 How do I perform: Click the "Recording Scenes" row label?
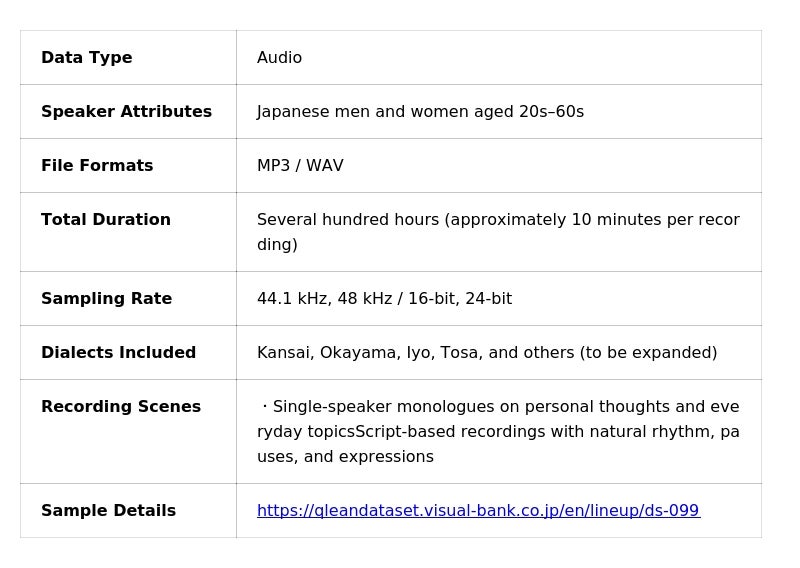pyautogui.click(x=121, y=407)
